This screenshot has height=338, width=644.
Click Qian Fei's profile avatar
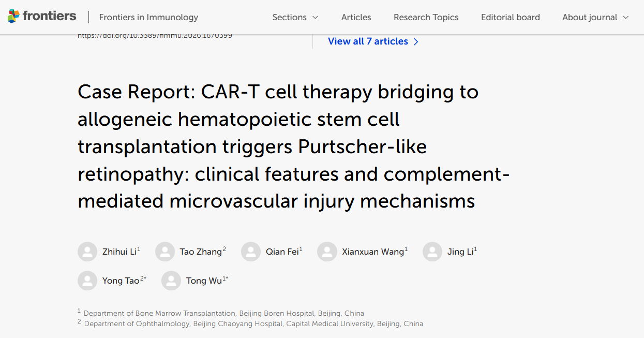coord(251,252)
